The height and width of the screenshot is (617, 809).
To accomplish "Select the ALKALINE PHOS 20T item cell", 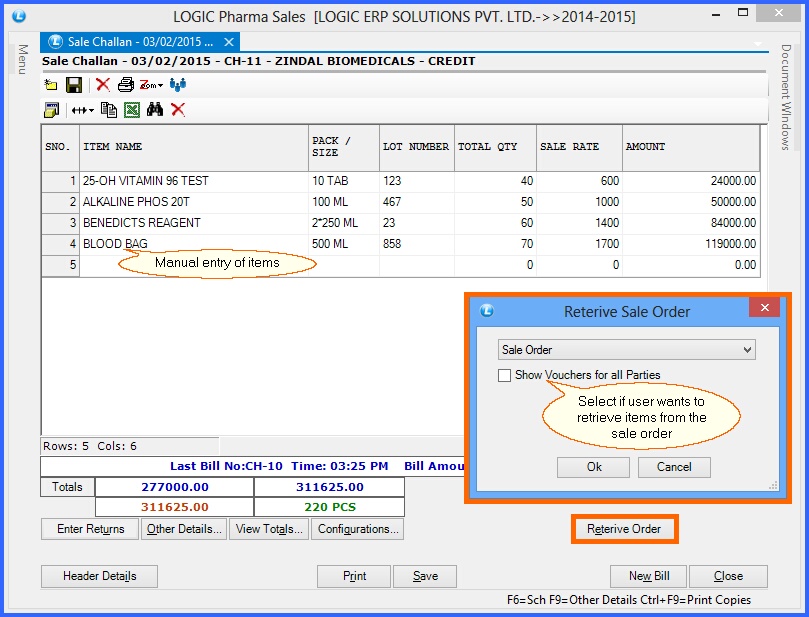I will pyautogui.click(x=194, y=202).
